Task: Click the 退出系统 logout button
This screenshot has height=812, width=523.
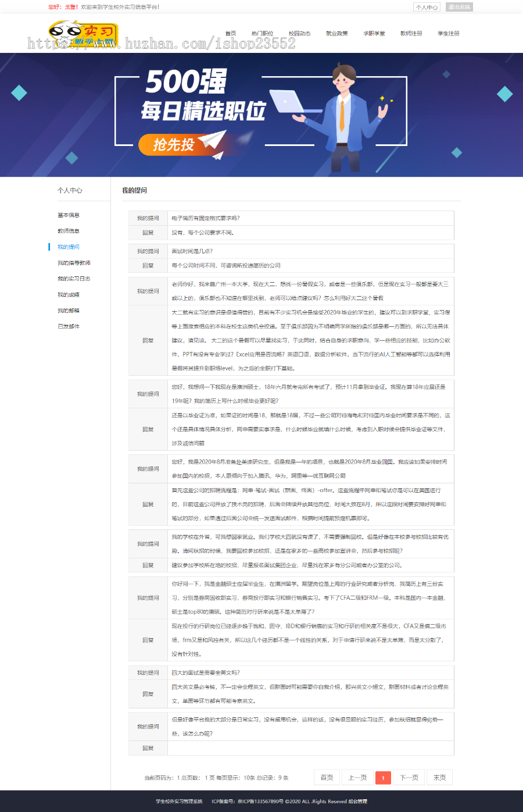Action: pyautogui.click(x=459, y=7)
